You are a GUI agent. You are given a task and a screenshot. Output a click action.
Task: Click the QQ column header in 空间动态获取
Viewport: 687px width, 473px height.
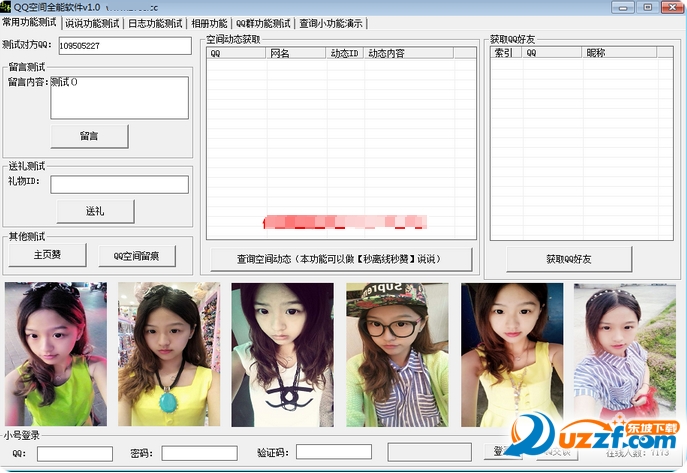pos(237,53)
